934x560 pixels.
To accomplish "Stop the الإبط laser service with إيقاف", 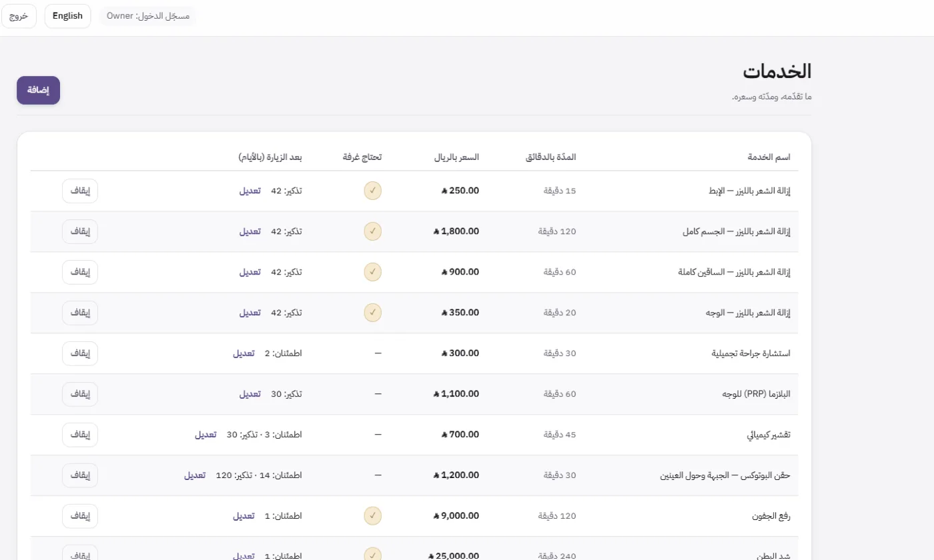I will (x=80, y=191).
